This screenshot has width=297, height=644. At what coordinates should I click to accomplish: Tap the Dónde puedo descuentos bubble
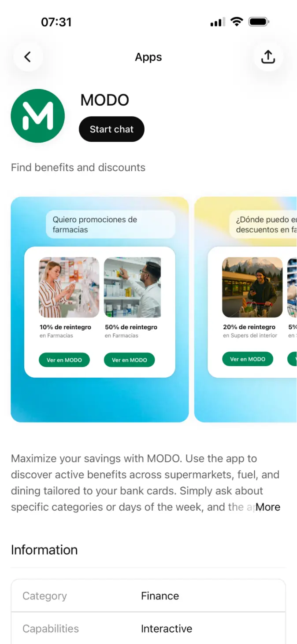263,224
